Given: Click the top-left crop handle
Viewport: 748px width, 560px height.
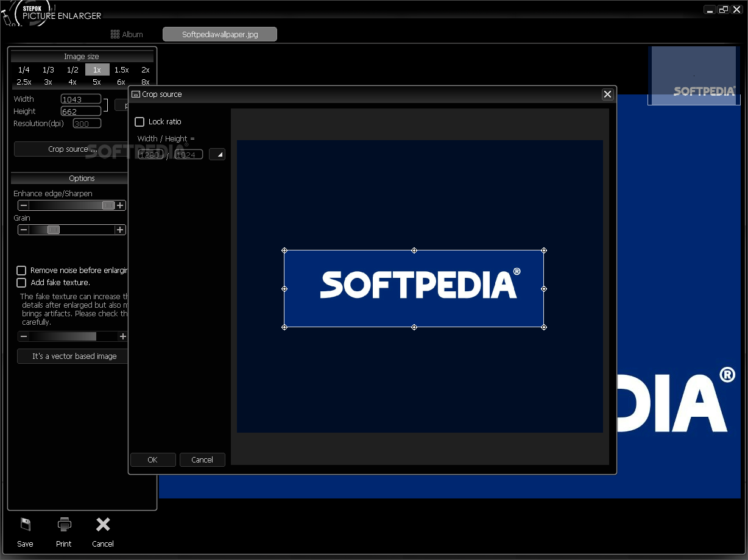Looking at the screenshot, I should pos(284,250).
